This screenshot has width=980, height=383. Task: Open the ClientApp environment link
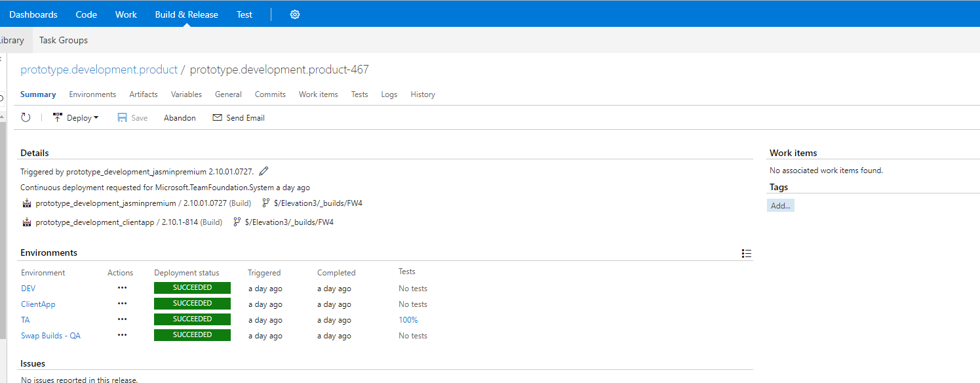pos(38,304)
